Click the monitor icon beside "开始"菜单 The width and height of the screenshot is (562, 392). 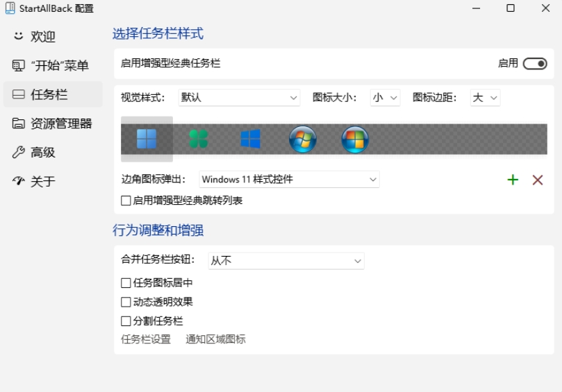tap(18, 65)
